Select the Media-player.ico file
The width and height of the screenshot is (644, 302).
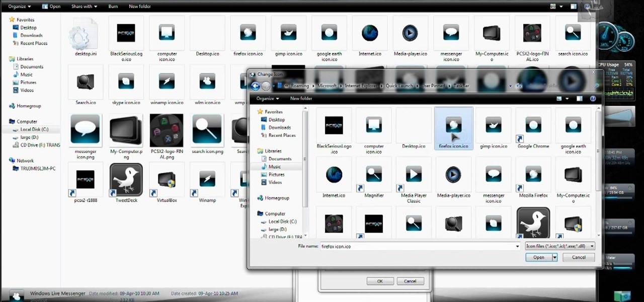pyautogui.click(x=453, y=176)
